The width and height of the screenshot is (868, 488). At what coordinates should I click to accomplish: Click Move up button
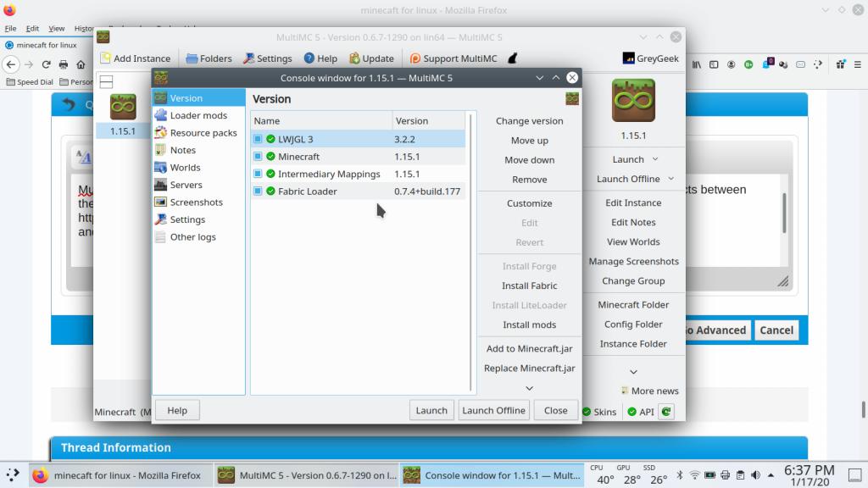(529, 141)
